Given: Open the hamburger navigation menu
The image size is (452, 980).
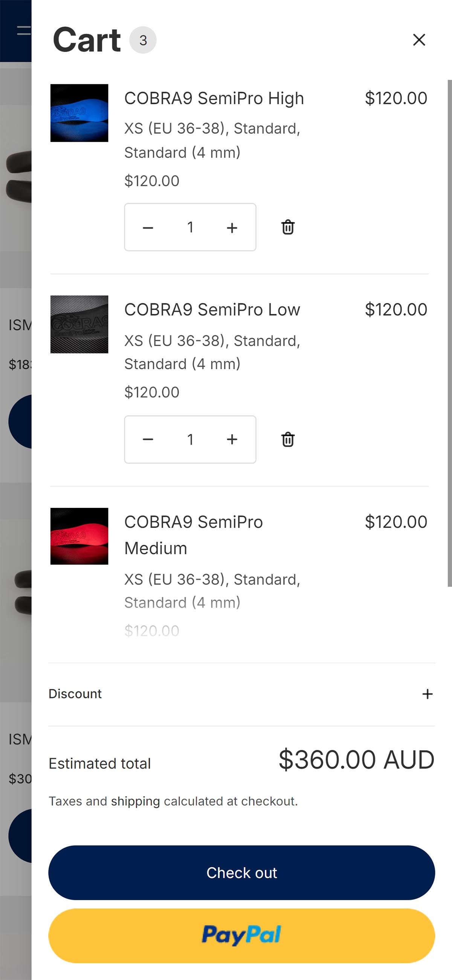Looking at the screenshot, I should (24, 31).
